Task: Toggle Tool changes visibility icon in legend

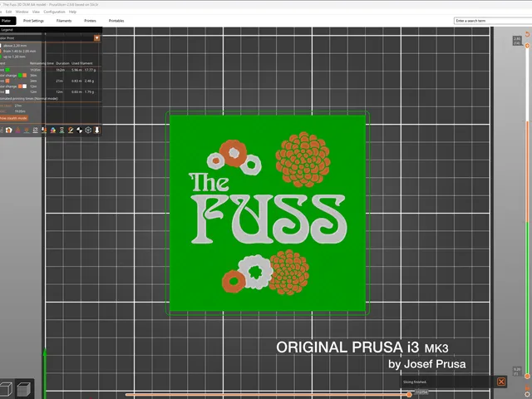Action: click(x=44, y=130)
